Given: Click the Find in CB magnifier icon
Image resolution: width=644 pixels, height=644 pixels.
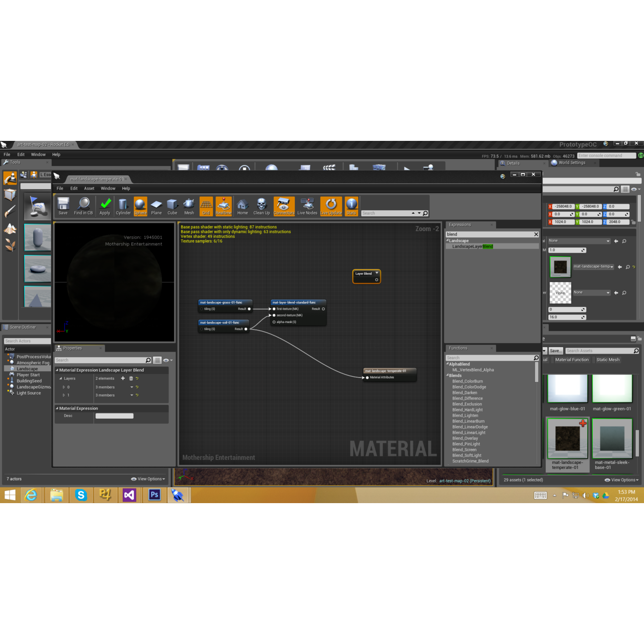Looking at the screenshot, I should [x=84, y=205].
